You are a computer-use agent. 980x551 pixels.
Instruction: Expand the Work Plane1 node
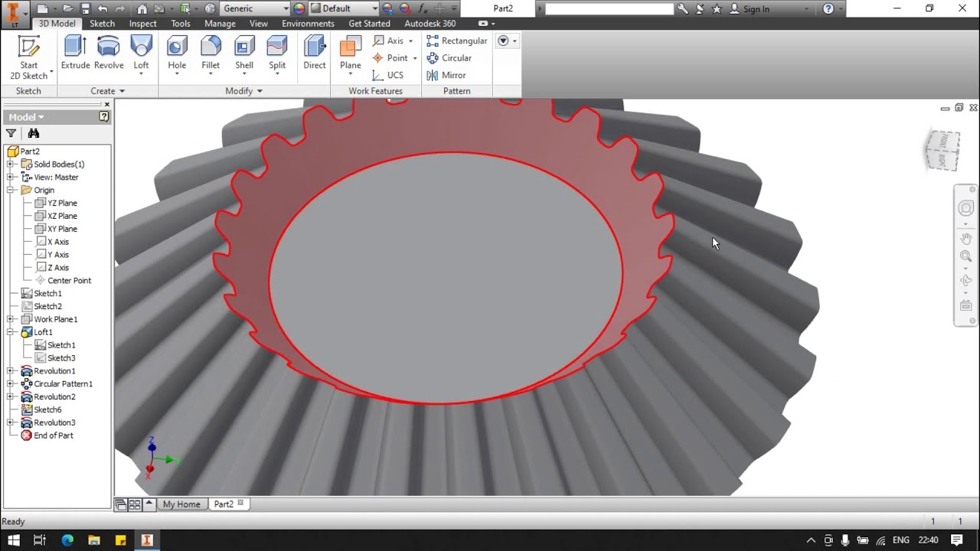click(x=10, y=319)
